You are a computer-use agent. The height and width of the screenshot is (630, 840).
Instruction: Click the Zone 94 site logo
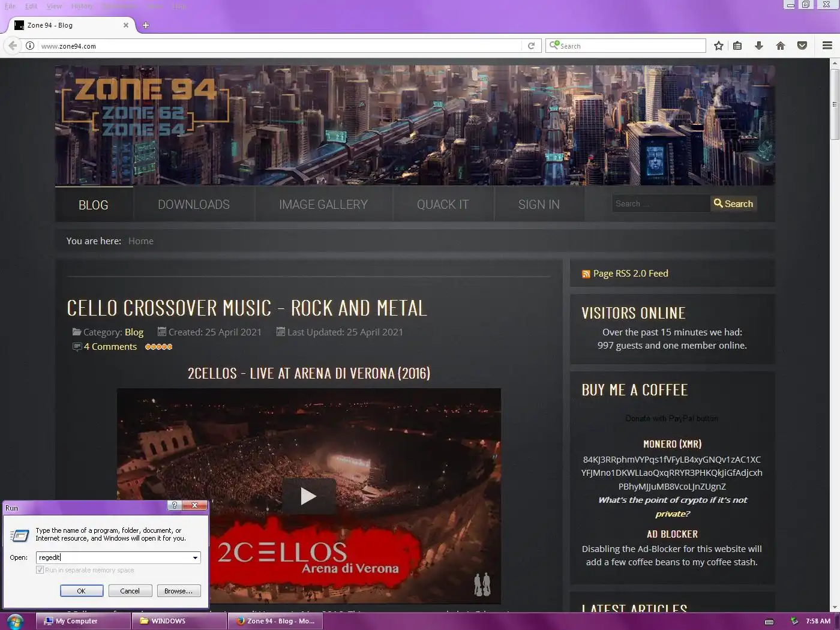(145, 107)
